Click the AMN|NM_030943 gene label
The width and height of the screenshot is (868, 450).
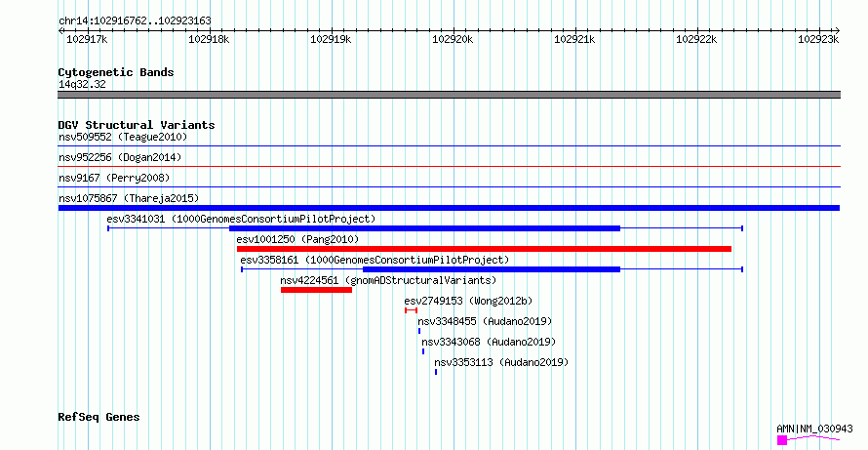coord(815,429)
